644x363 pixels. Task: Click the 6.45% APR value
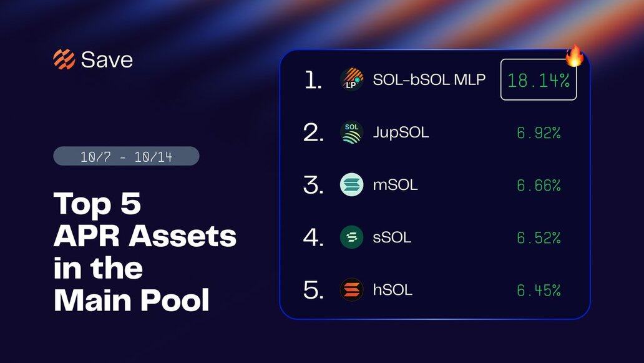[x=538, y=290]
